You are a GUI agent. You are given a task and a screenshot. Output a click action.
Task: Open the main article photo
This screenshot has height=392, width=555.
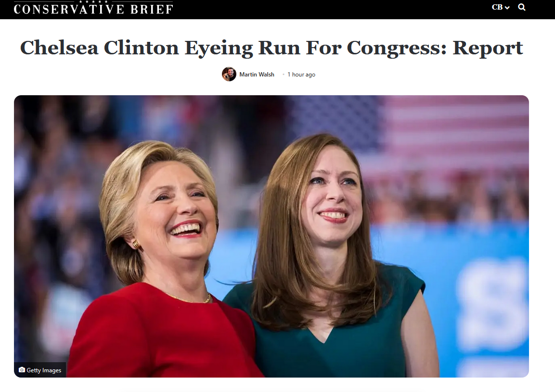pos(271,236)
